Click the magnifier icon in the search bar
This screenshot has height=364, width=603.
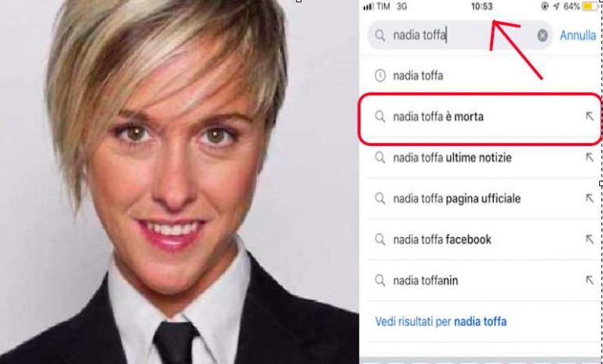click(x=380, y=35)
